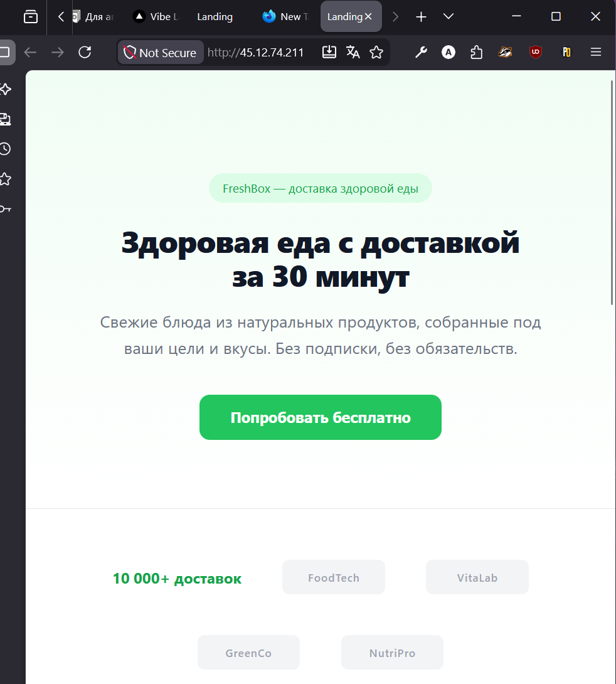Open the tab list chevron next to plus
The width and height of the screenshot is (616, 684).
[x=448, y=16]
